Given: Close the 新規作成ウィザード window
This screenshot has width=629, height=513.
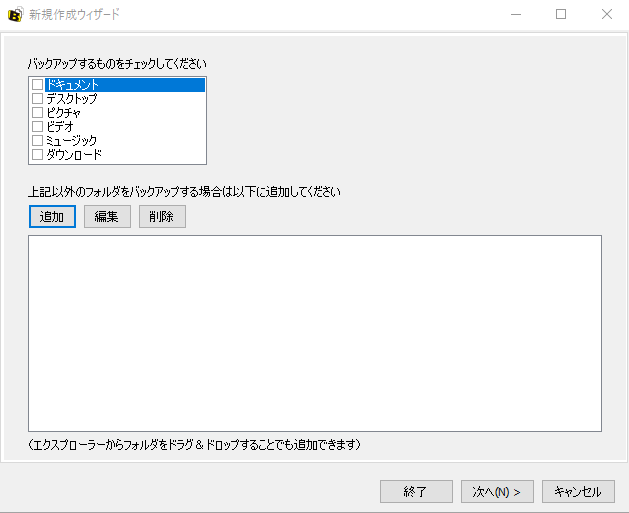Looking at the screenshot, I should pyautogui.click(x=607, y=15).
